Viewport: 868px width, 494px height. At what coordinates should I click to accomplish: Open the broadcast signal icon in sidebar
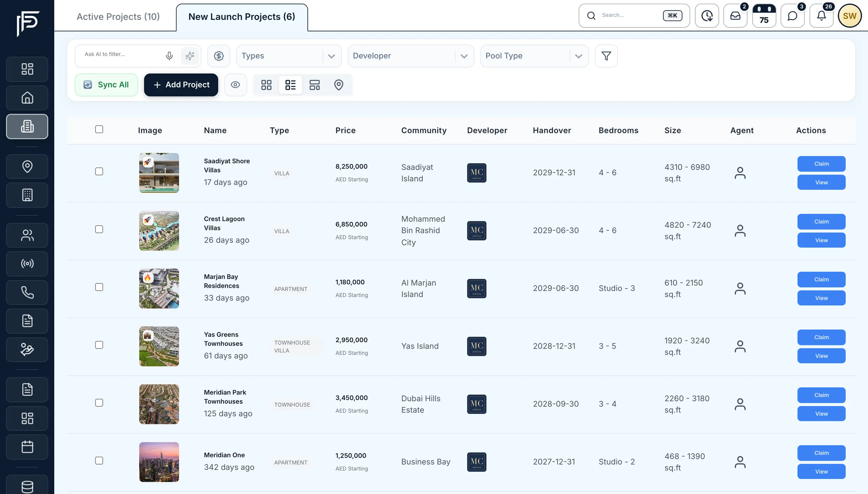pyautogui.click(x=27, y=264)
